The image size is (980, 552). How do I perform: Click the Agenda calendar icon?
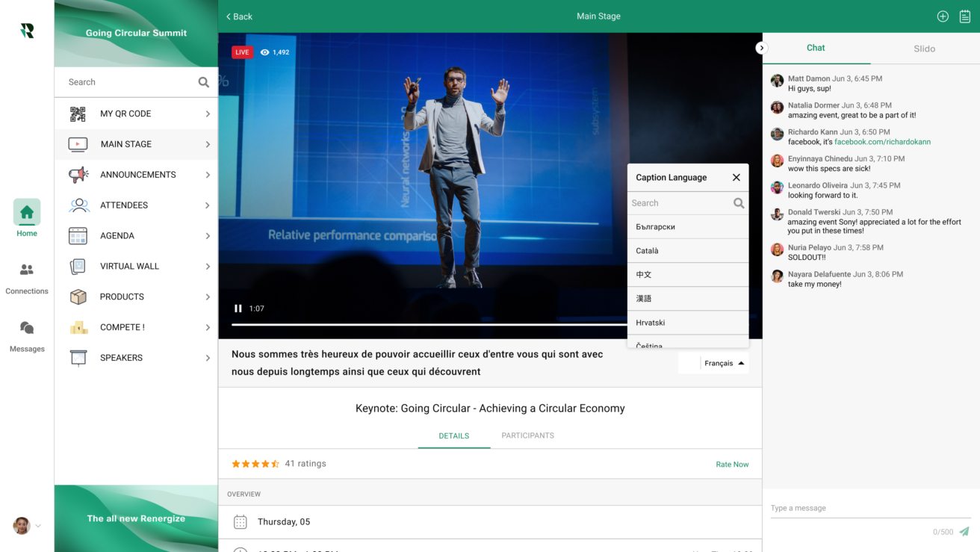pyautogui.click(x=78, y=236)
